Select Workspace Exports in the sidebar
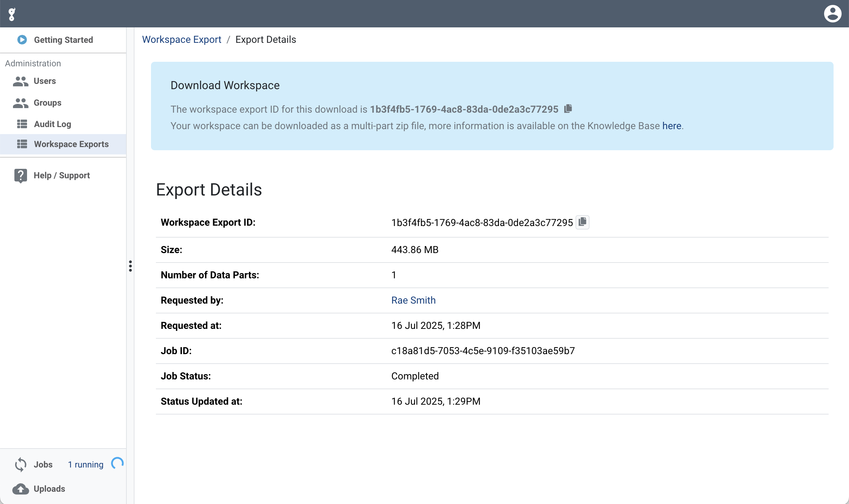849x504 pixels. pyautogui.click(x=71, y=144)
